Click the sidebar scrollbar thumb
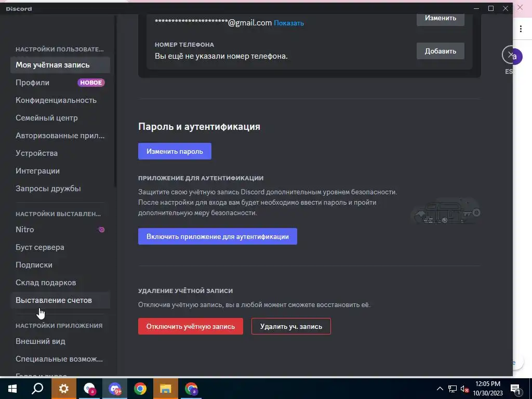 pos(115,102)
